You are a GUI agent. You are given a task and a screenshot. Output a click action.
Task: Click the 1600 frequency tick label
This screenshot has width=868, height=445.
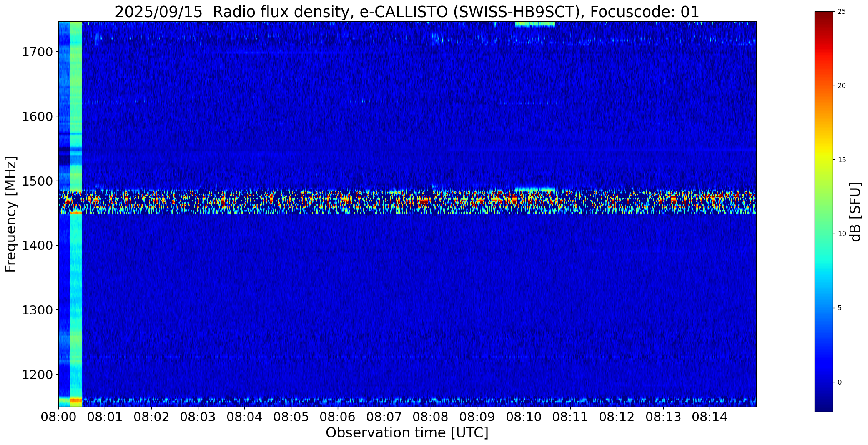pos(37,116)
